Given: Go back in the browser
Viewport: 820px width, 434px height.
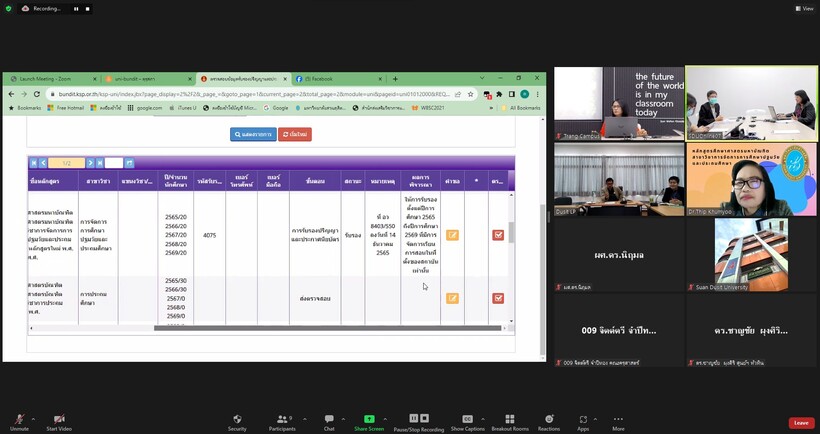Looking at the screenshot, I should (x=12, y=94).
